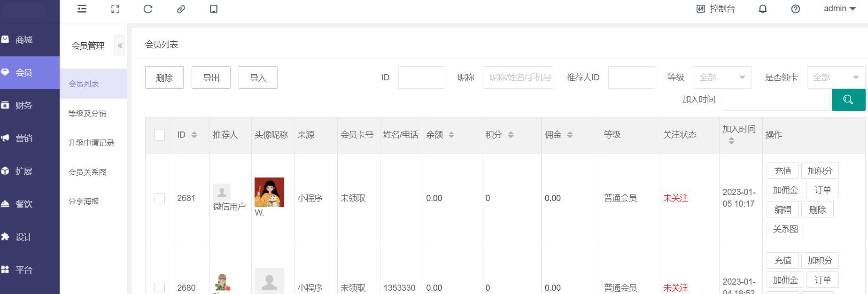
Task: Open the notifications bell icon
Action: point(763,9)
